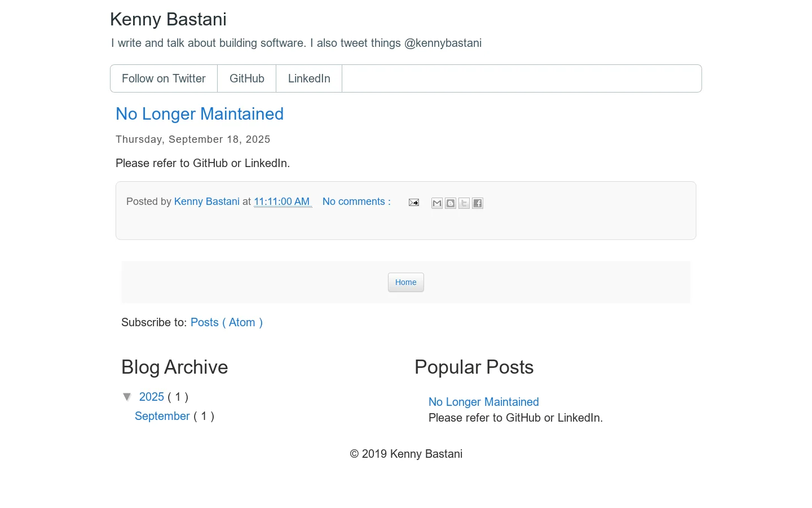Click the Share to Twitter icon
The height and width of the screenshot is (508, 812).
coord(464,203)
